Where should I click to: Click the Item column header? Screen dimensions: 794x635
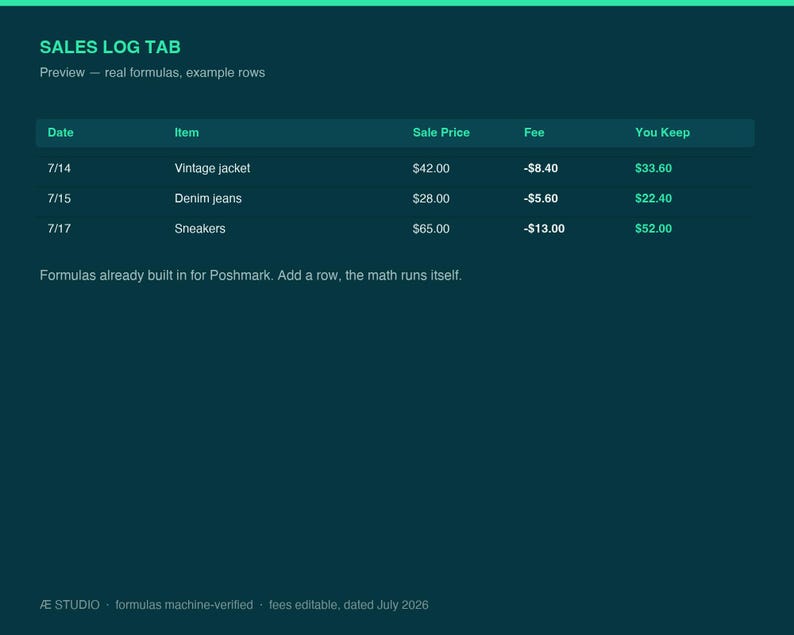pos(186,133)
